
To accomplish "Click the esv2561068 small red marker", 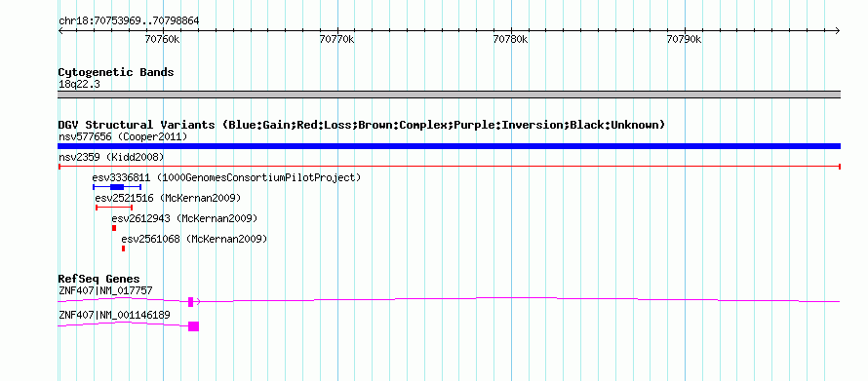I will click(124, 248).
